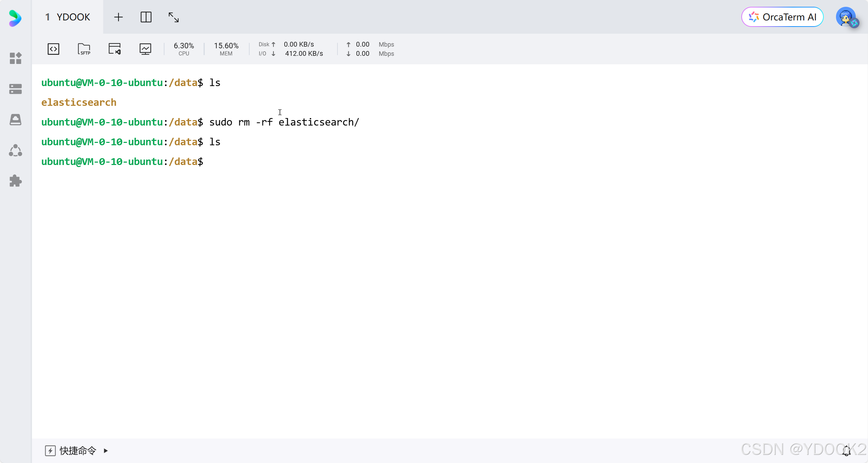
Task: Toggle fullscreen expand mode
Action: point(174,17)
